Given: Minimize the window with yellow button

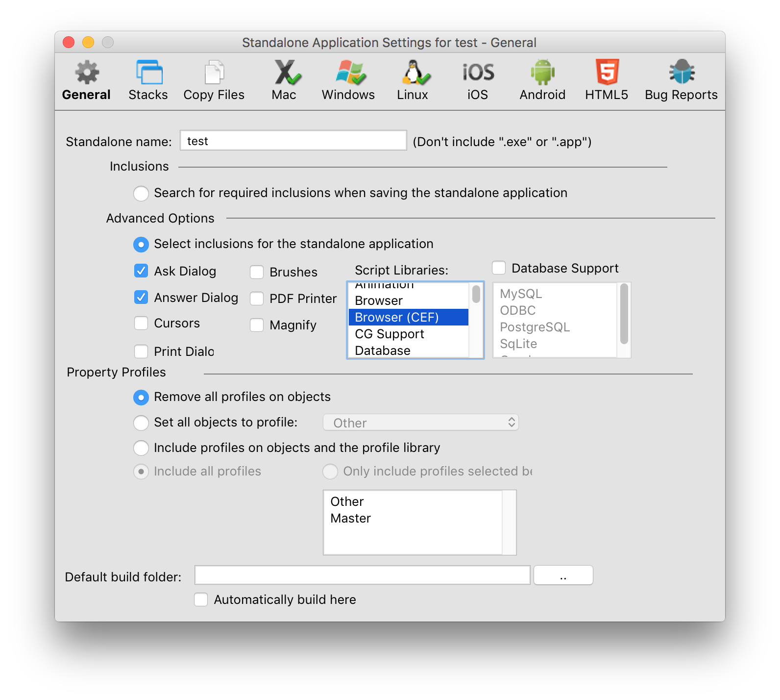Looking at the screenshot, I should coord(88,42).
